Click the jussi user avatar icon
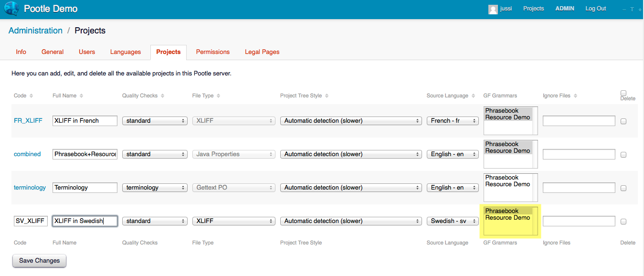The image size is (644, 276). [x=493, y=9]
